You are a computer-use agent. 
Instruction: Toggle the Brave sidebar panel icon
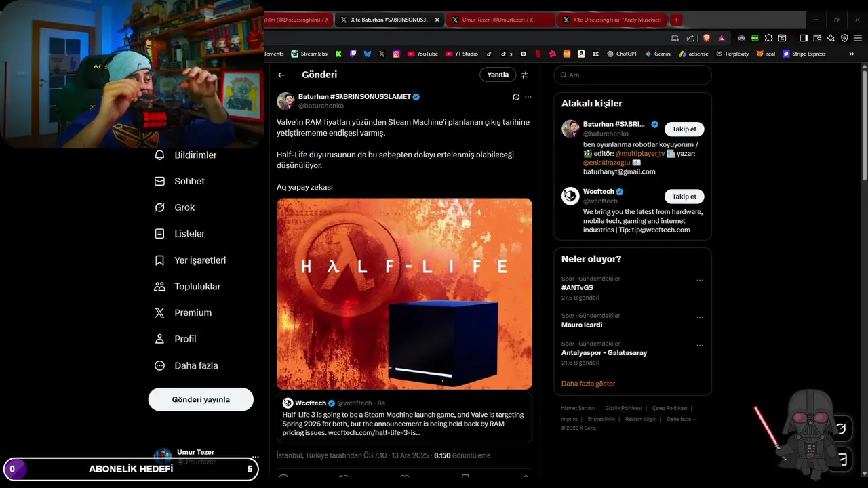tap(804, 38)
